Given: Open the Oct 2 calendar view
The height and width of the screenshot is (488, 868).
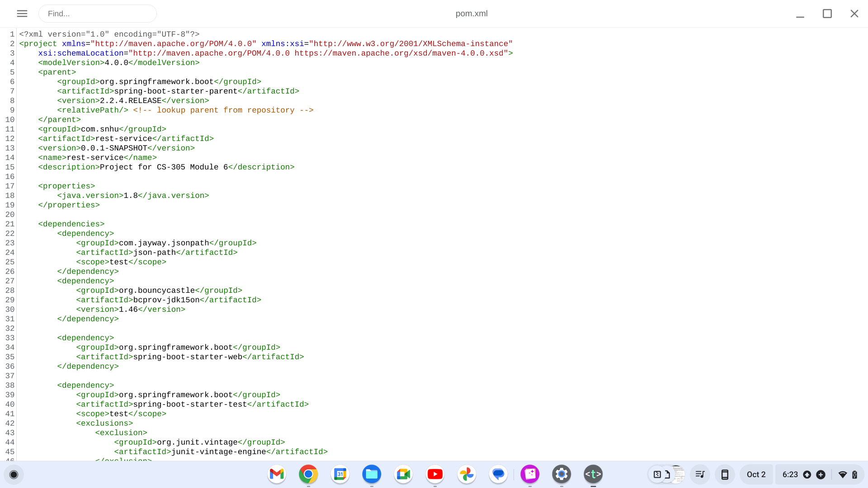Looking at the screenshot, I should coord(756,474).
